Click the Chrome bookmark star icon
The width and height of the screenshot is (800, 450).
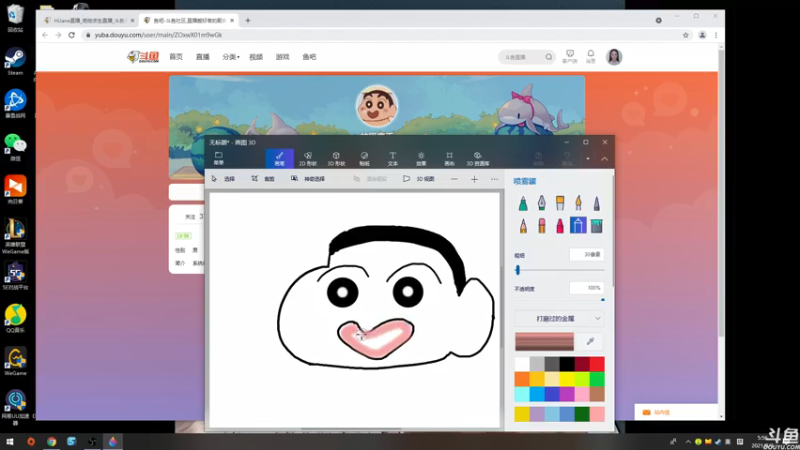686,35
